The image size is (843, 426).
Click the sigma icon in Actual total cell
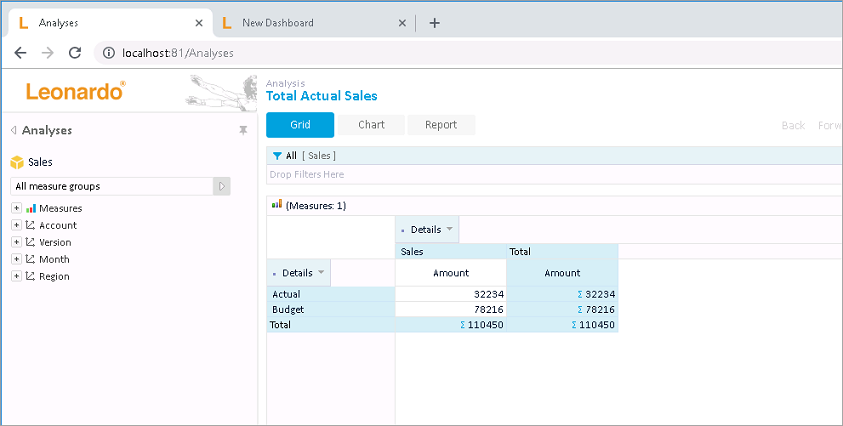tap(579, 294)
